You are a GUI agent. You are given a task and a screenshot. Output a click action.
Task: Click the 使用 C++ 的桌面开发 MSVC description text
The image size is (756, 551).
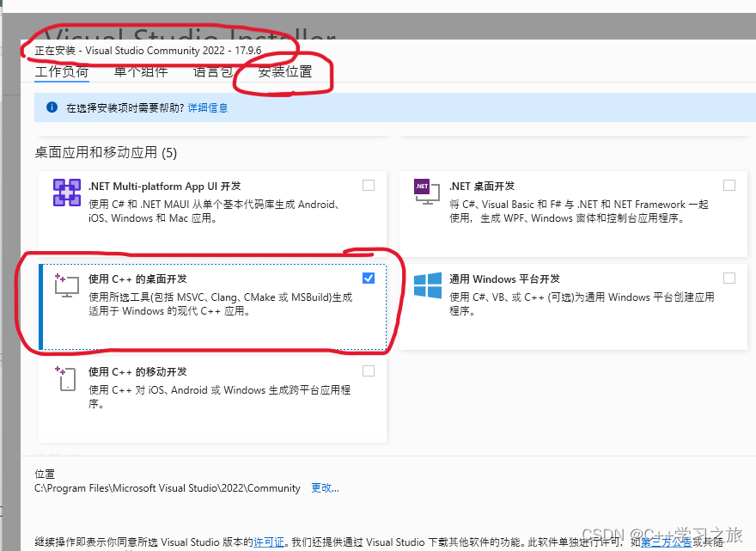tap(220, 304)
